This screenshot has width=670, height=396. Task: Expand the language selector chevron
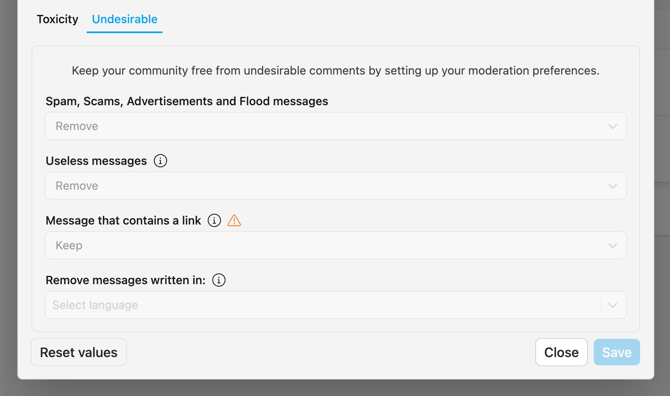(613, 305)
